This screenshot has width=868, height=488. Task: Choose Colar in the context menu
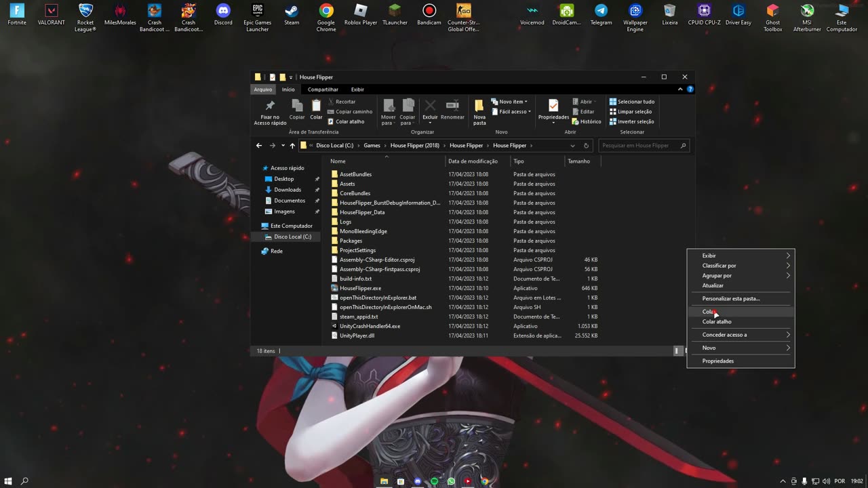click(x=741, y=312)
